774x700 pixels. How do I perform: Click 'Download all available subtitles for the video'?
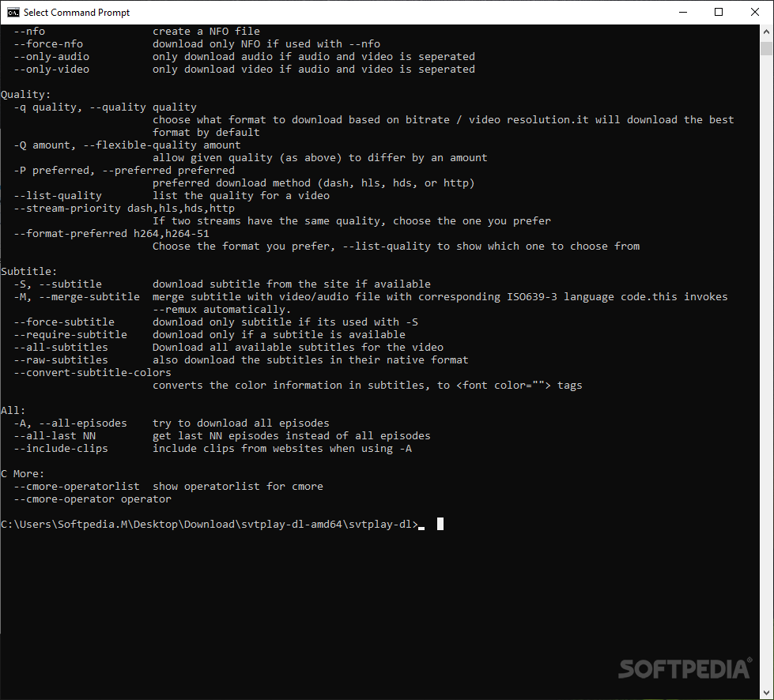pos(297,348)
